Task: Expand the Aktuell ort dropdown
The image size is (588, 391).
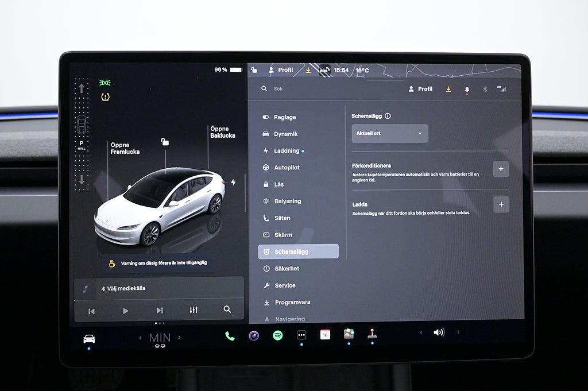Action: 390,133
